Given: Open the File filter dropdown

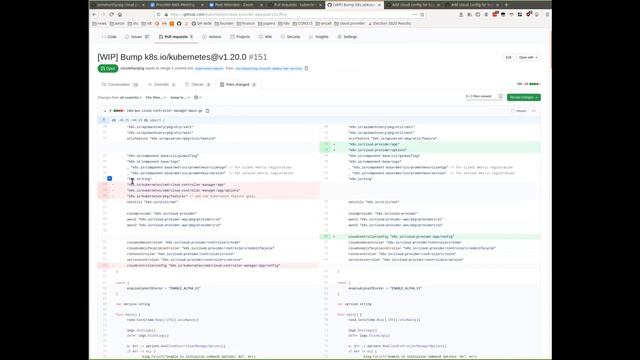Looking at the screenshot, I should (156, 98).
